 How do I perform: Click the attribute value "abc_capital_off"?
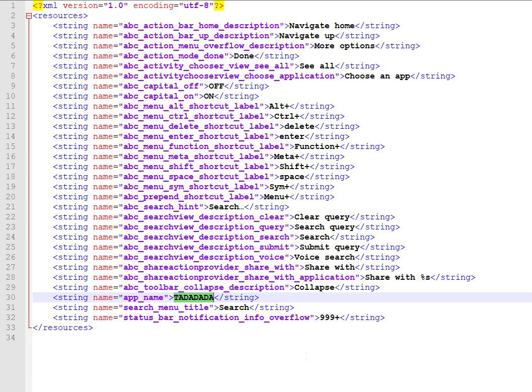coord(161,86)
